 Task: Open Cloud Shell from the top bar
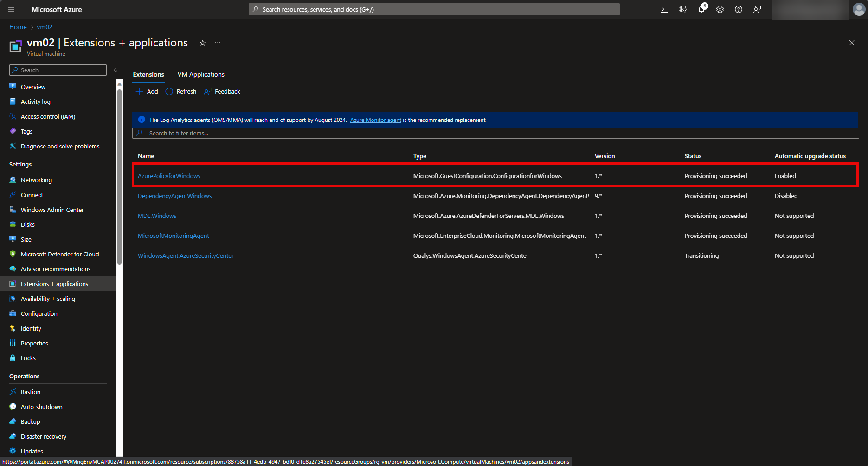click(664, 9)
